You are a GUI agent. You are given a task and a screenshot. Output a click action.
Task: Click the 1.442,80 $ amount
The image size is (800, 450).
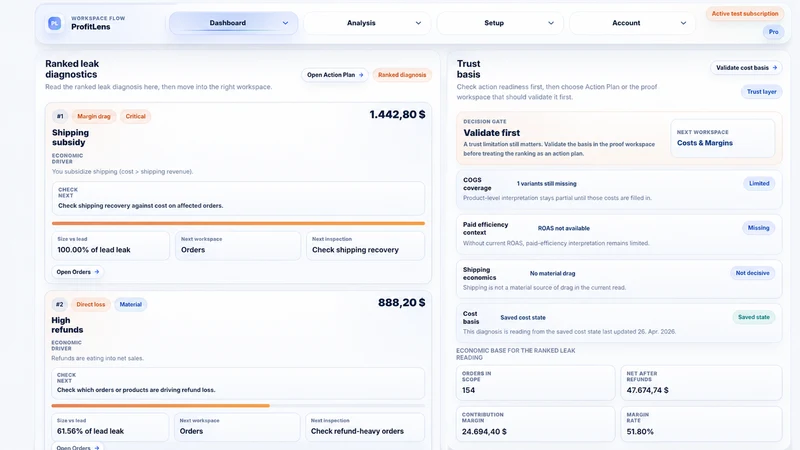point(397,114)
